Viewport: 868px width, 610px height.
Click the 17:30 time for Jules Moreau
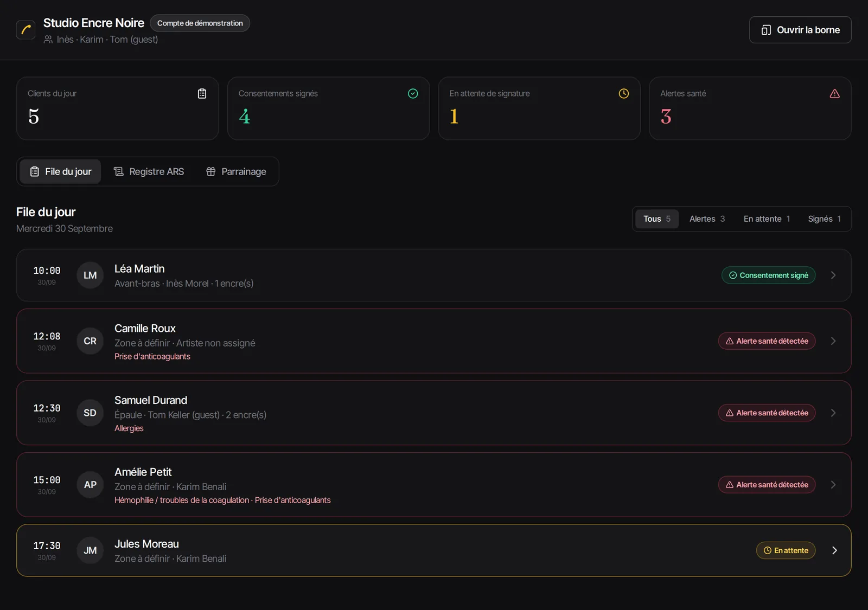[x=47, y=545]
